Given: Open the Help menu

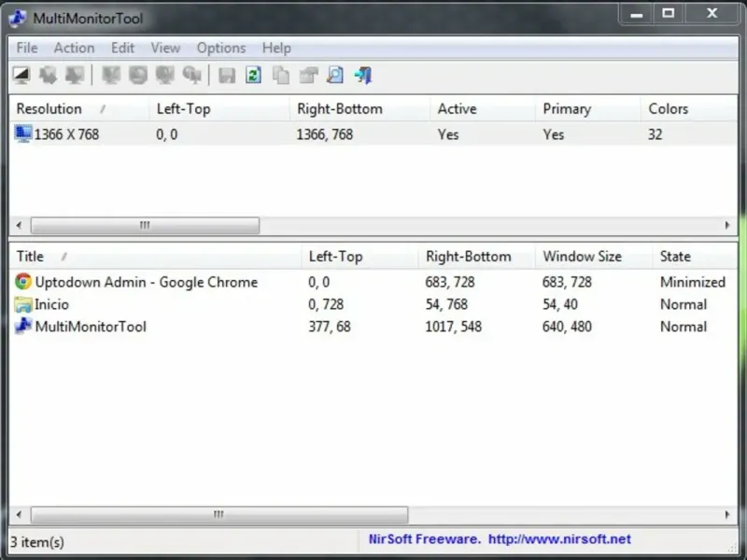Looking at the screenshot, I should [276, 49].
